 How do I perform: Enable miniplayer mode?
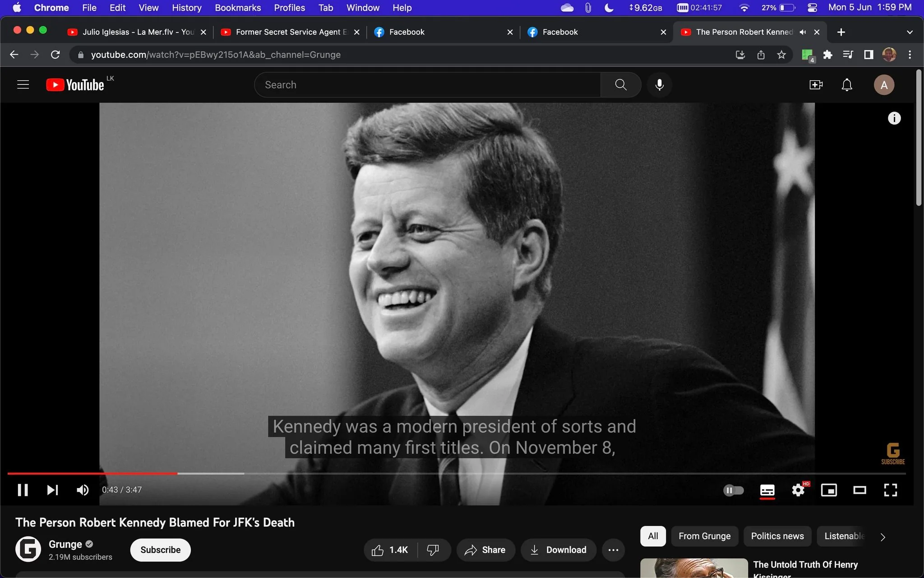click(829, 490)
